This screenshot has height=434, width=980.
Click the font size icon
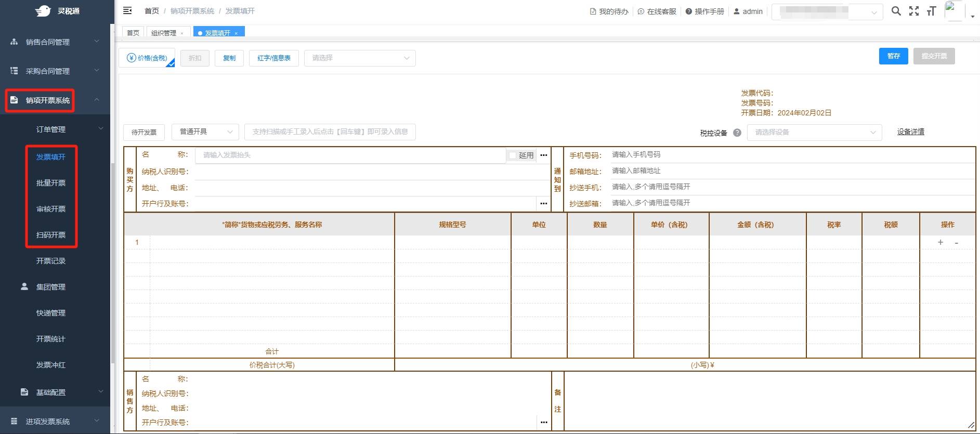931,11
